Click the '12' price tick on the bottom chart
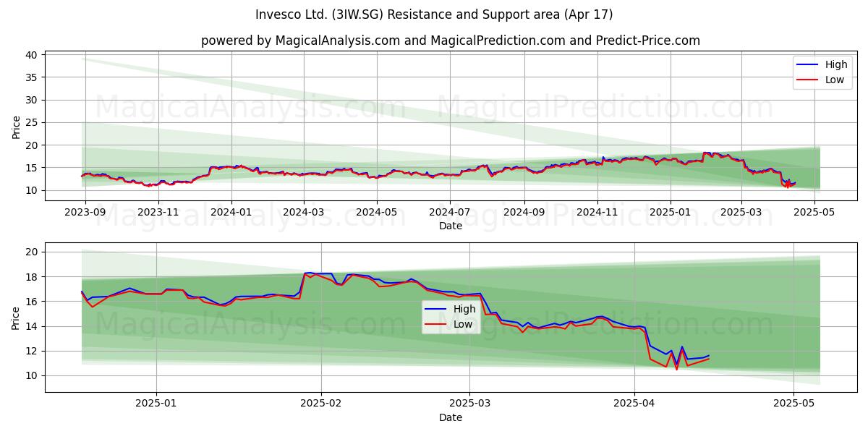The height and width of the screenshot is (434, 868). pos(31,351)
